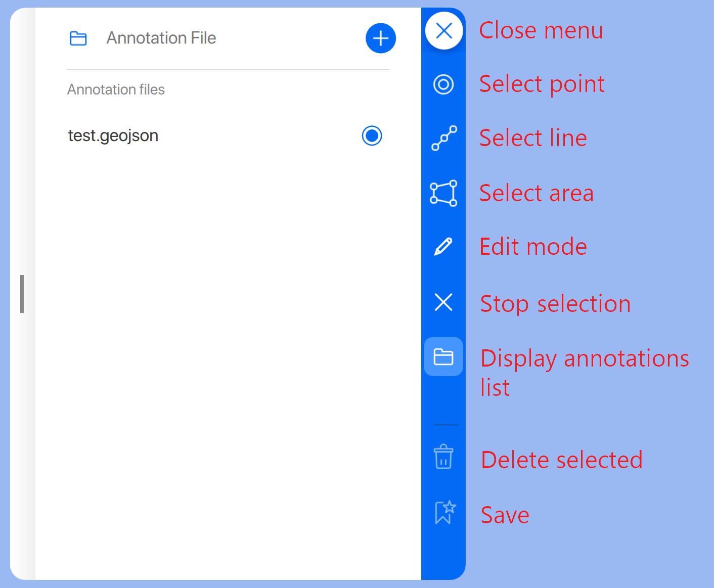Toggle the annotations list folder icon in toolbar
The image size is (714, 588).
click(443, 357)
